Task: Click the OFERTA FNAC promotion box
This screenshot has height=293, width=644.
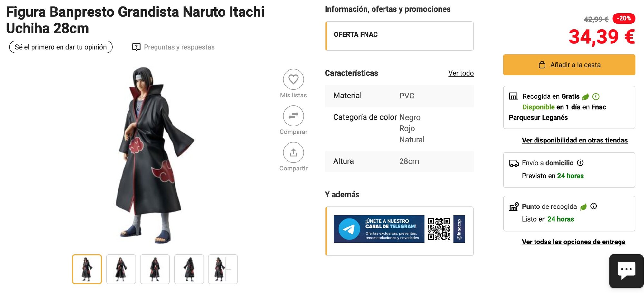Action: [399, 36]
